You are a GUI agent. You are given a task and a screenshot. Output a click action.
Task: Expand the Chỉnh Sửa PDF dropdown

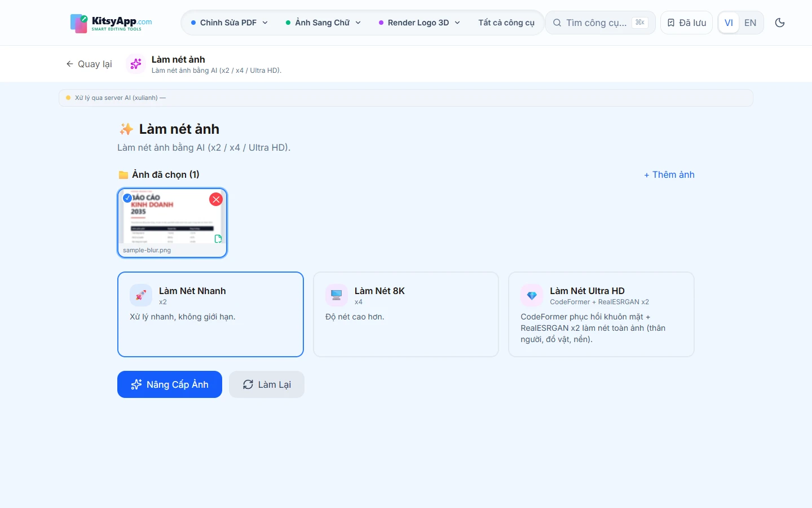coord(230,23)
